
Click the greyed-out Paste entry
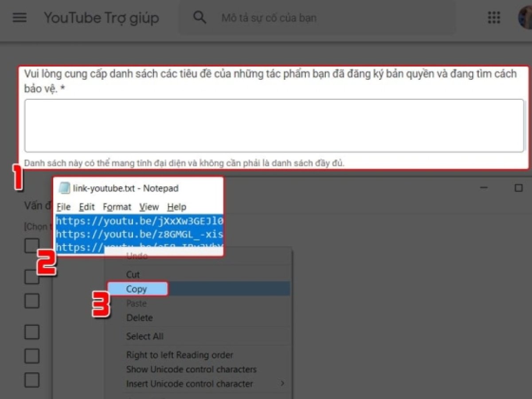[x=197, y=304]
